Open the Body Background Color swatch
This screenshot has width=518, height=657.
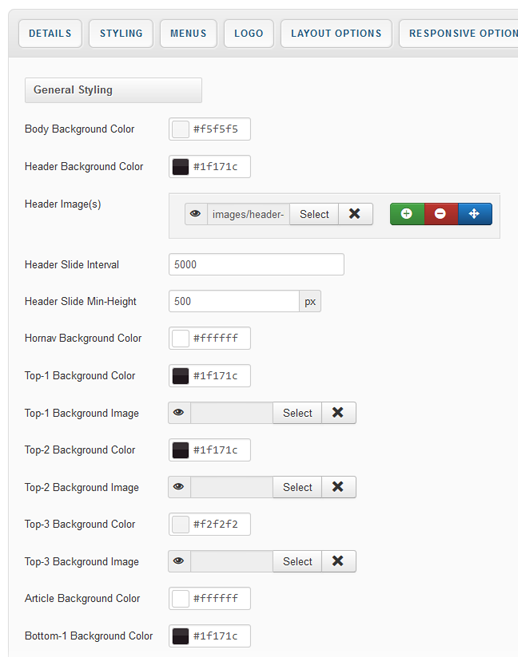[181, 129]
